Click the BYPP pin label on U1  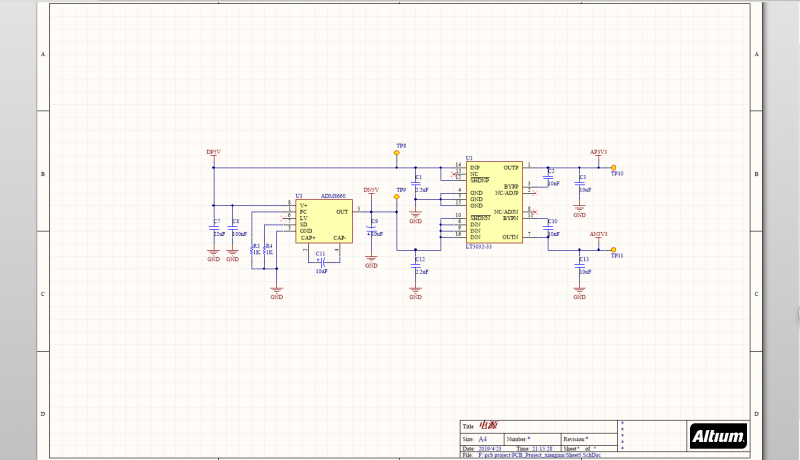point(511,187)
